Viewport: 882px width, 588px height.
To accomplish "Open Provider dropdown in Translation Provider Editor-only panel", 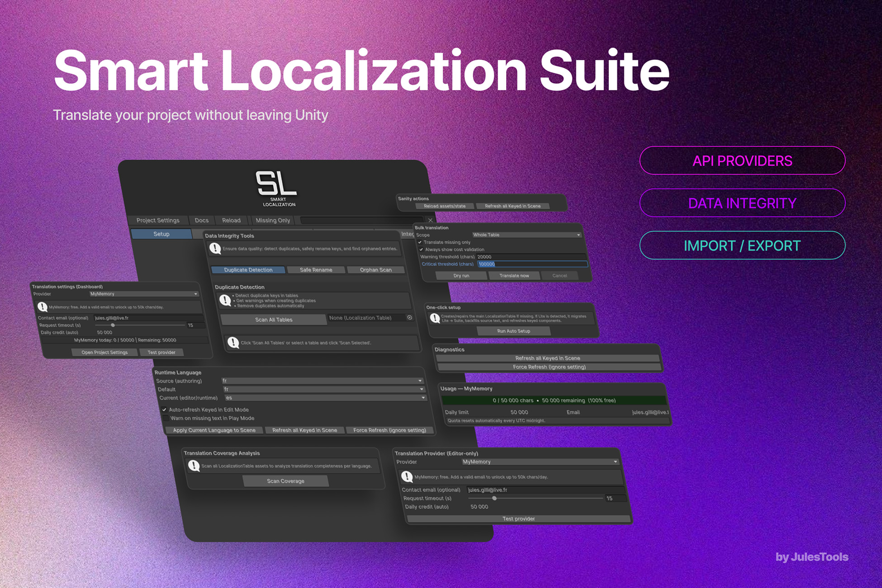I will pyautogui.click(x=541, y=462).
